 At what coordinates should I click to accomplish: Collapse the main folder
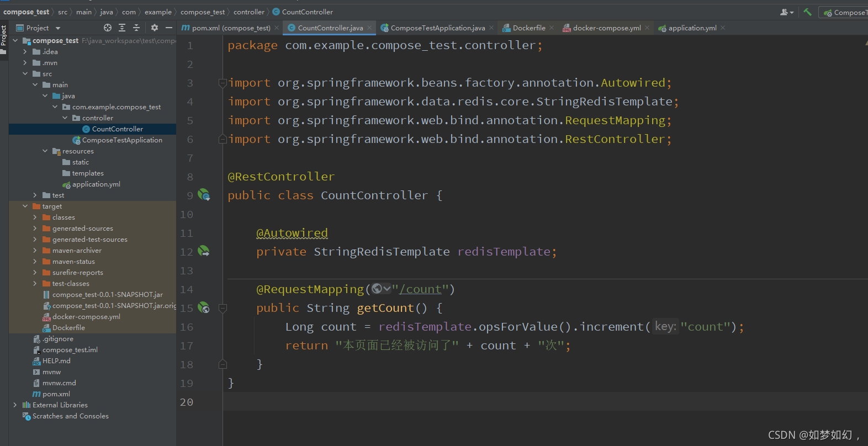coord(35,85)
